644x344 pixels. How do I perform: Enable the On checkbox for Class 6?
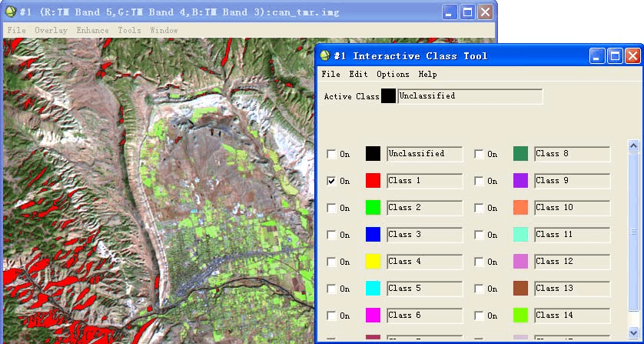click(x=331, y=316)
